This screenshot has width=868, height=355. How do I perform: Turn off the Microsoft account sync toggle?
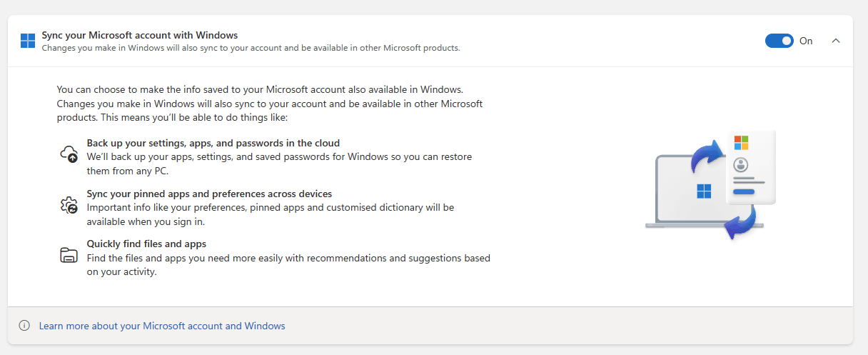[x=779, y=41]
